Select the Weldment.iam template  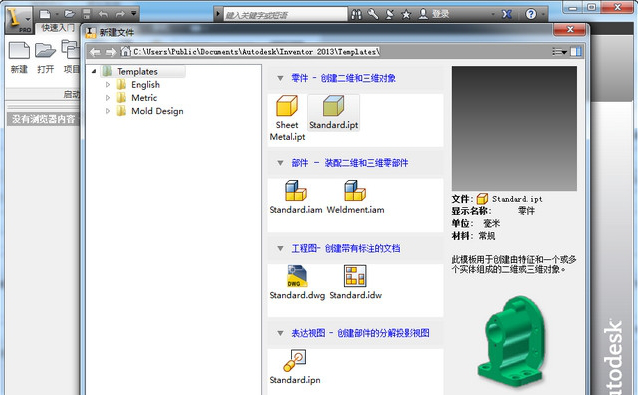coord(355,198)
